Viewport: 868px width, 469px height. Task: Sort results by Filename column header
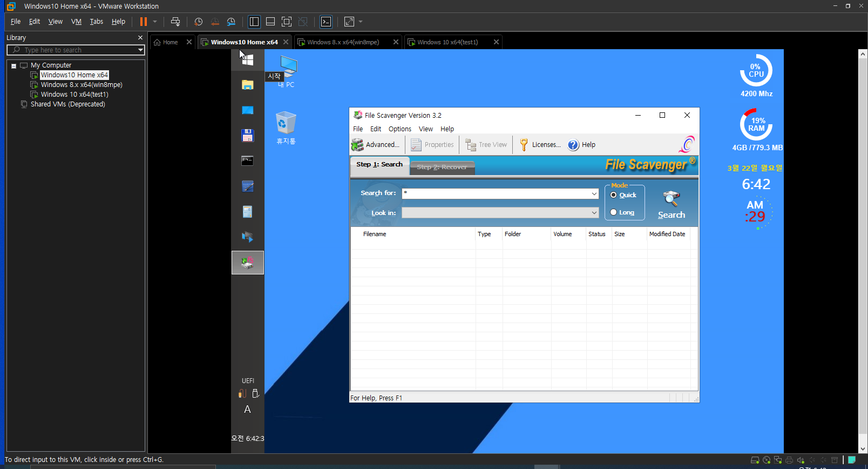coord(413,234)
